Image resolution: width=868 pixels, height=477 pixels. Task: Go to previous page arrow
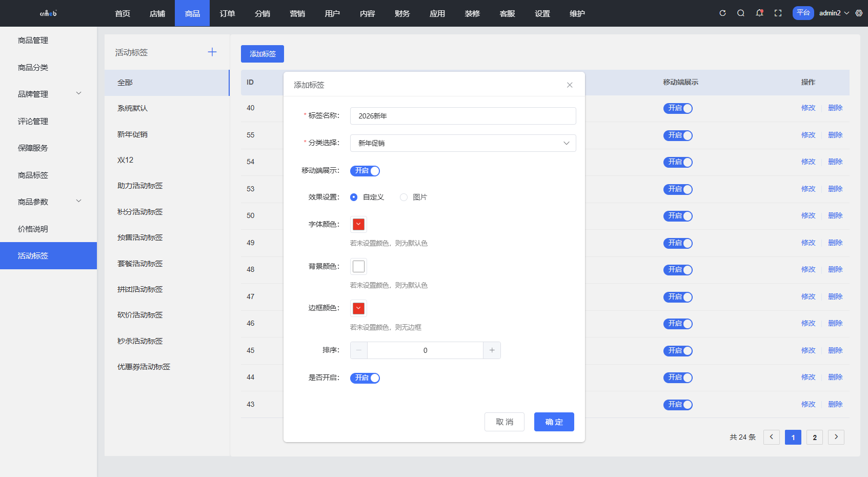[771, 437]
